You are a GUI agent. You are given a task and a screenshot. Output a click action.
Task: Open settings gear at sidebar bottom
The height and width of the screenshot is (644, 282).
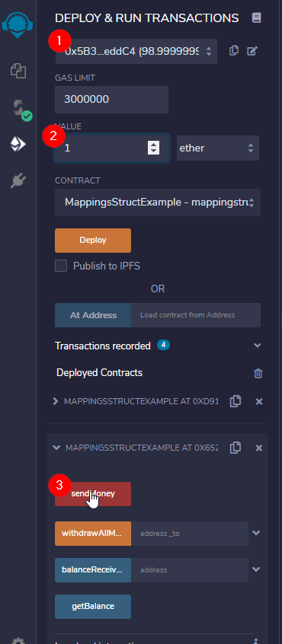[18, 641]
